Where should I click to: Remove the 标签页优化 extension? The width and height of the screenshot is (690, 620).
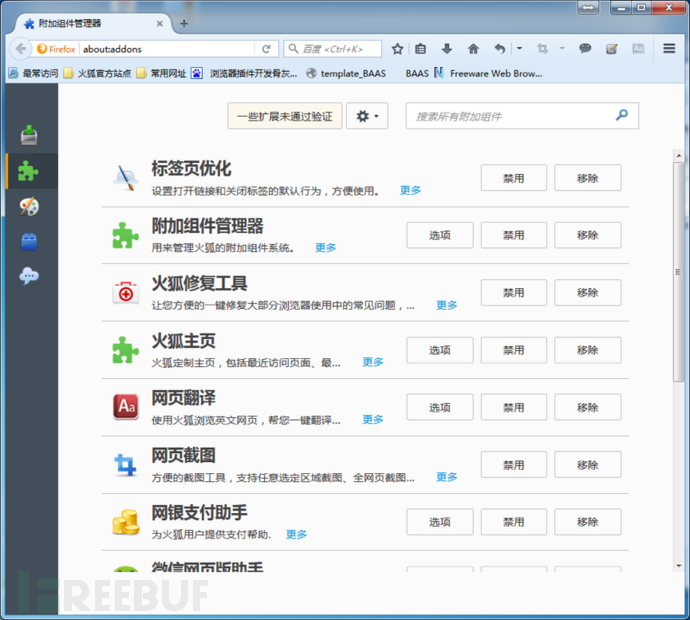[587, 178]
